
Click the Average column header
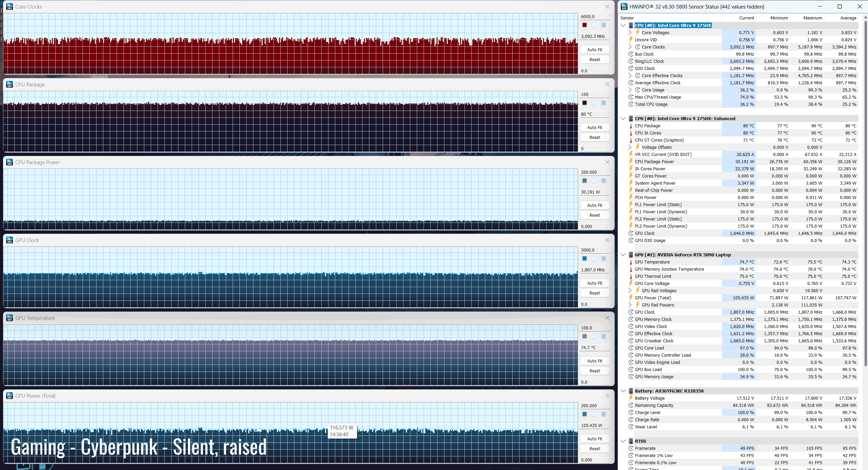click(x=848, y=18)
